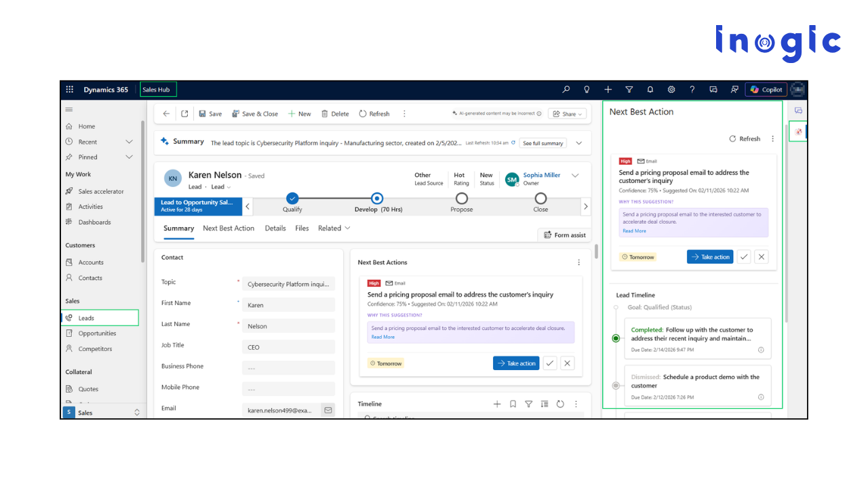Expand the header chevron beside Owner
Screen dimensions: 868x488
pyautogui.click(x=575, y=176)
